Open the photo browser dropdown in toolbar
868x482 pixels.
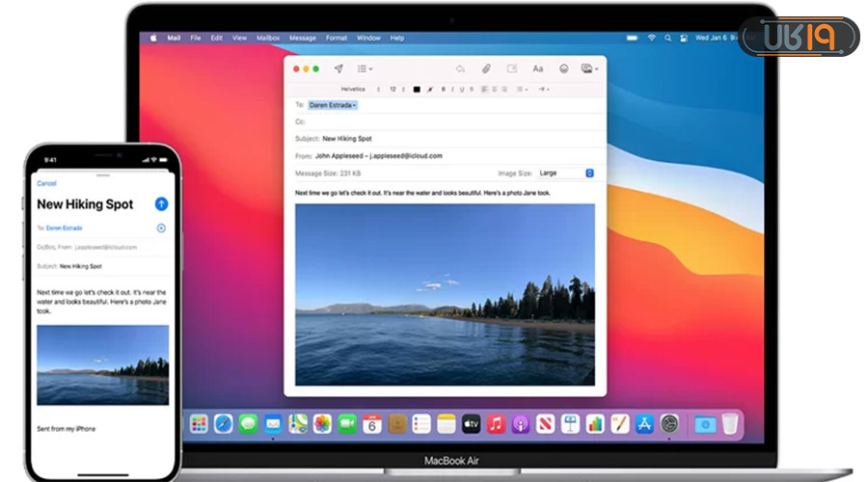coord(589,69)
